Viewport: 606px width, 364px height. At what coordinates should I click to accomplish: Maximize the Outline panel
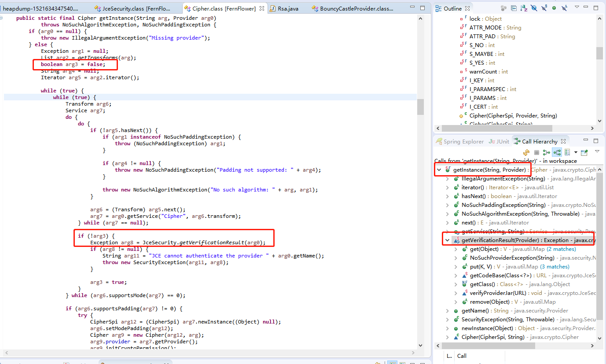(596, 8)
